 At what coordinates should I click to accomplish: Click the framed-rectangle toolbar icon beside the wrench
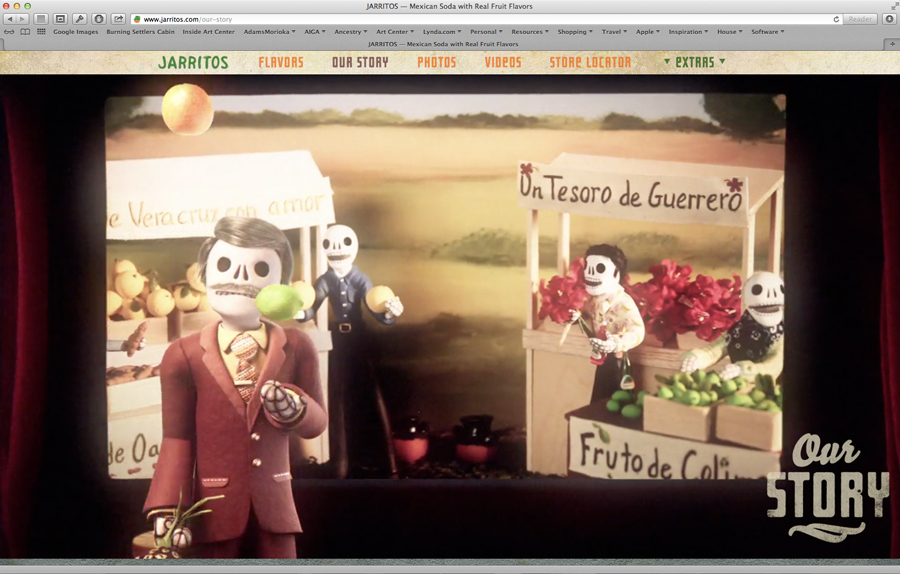[x=60, y=19]
